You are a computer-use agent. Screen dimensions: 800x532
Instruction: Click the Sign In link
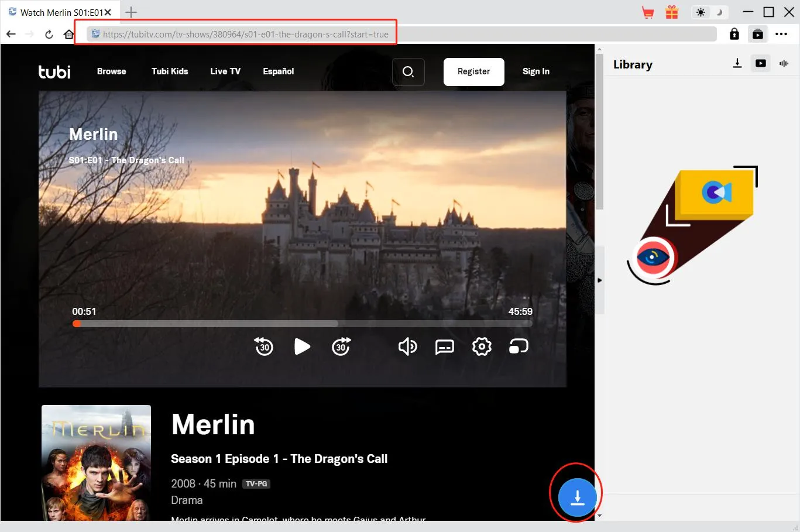[x=535, y=71]
